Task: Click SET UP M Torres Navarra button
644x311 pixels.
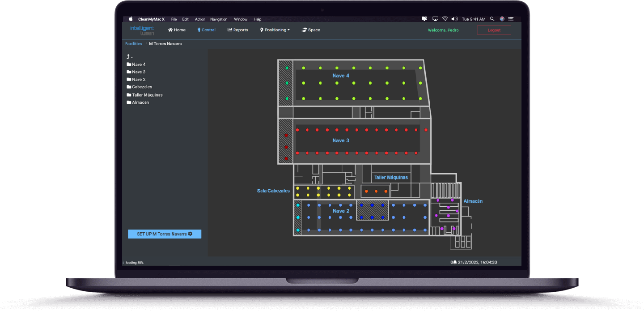Action: (x=165, y=234)
